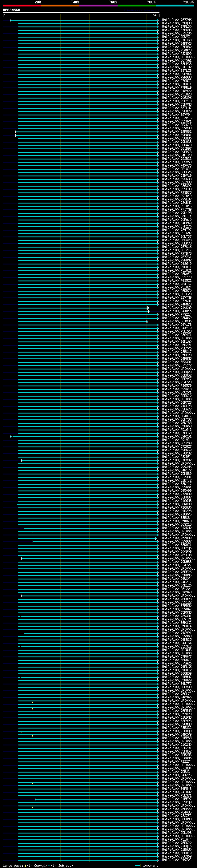Open hit UniRef100_C5WVZ4
This screenshot has width=197, height=868.
(176, 37)
